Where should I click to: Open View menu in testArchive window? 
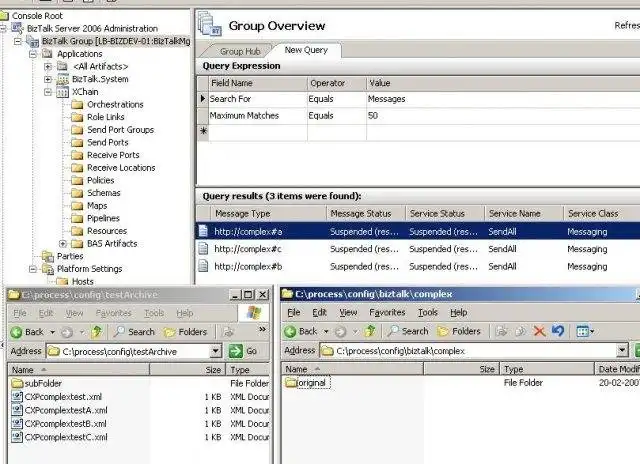pos(74,313)
